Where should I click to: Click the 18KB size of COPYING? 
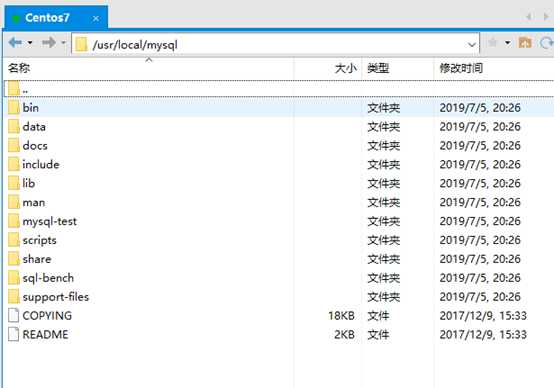pyautogui.click(x=341, y=316)
